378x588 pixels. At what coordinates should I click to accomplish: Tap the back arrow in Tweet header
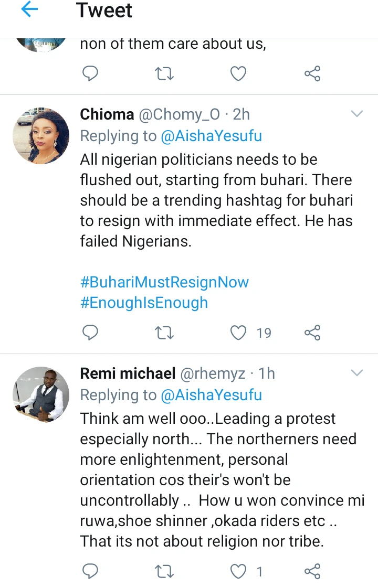click(x=30, y=10)
